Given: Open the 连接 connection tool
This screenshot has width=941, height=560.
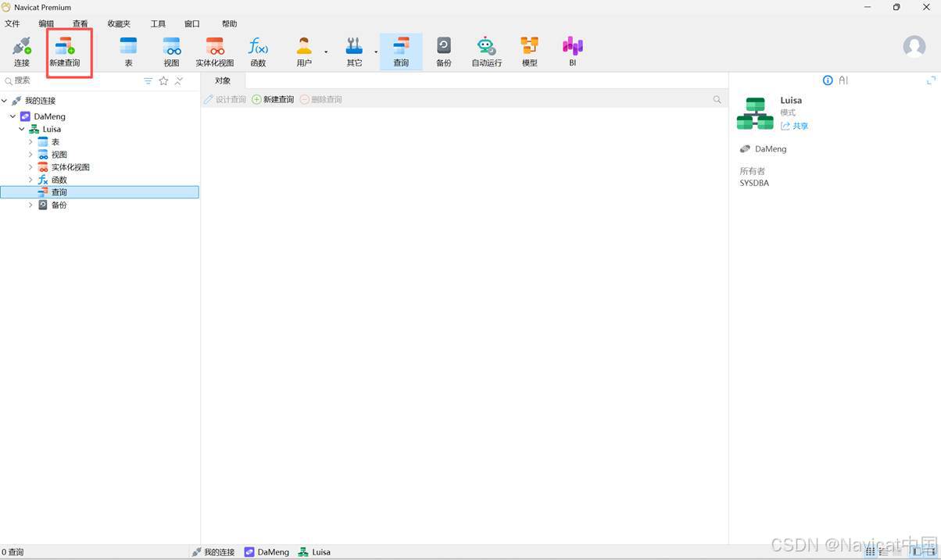Looking at the screenshot, I should tap(22, 52).
